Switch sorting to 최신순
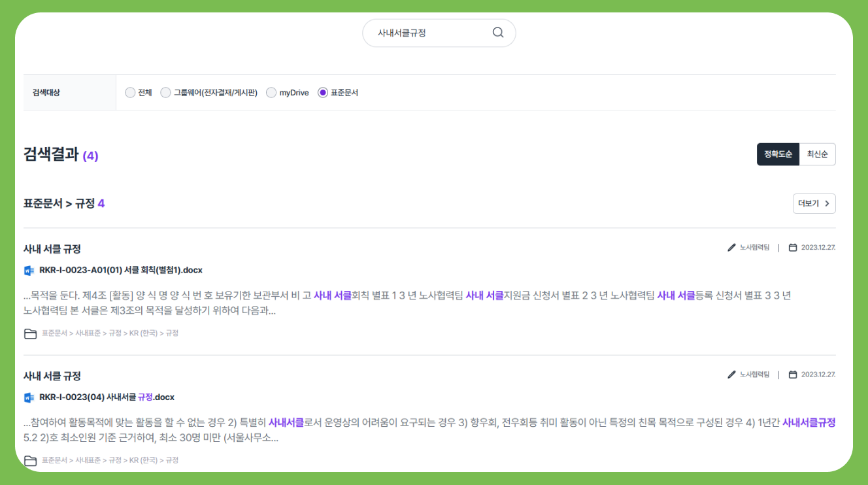The height and width of the screenshot is (485, 868). click(x=817, y=154)
